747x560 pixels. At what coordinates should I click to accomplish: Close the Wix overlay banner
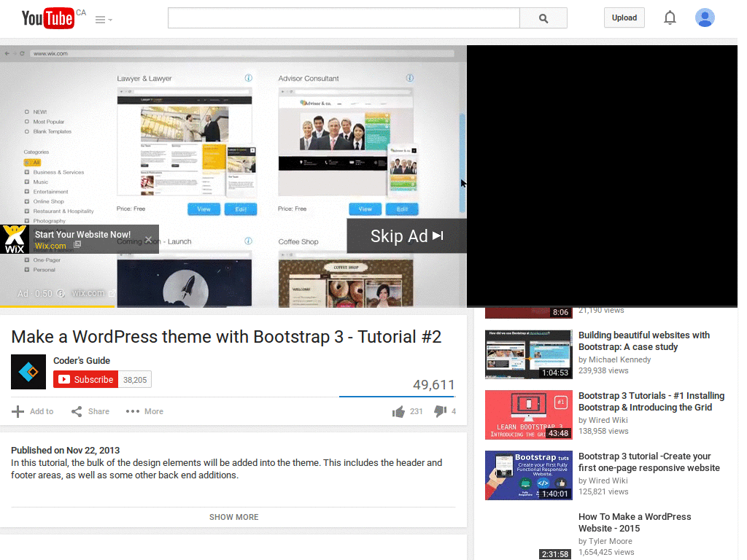pos(148,239)
